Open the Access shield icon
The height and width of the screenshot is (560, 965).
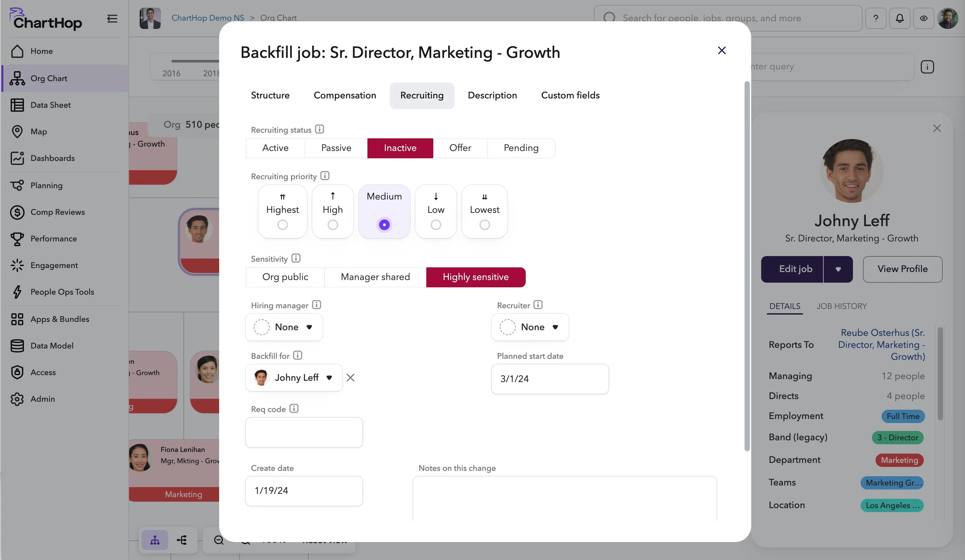[x=17, y=372]
